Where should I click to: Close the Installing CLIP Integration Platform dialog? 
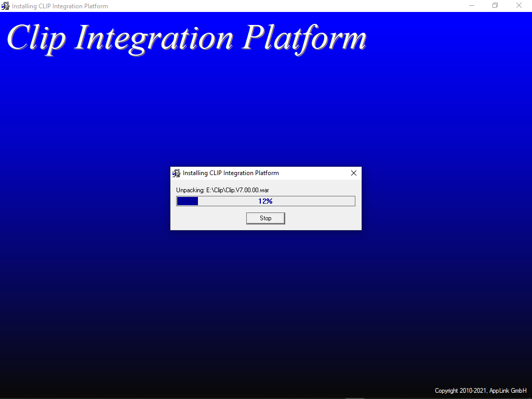pyautogui.click(x=353, y=173)
